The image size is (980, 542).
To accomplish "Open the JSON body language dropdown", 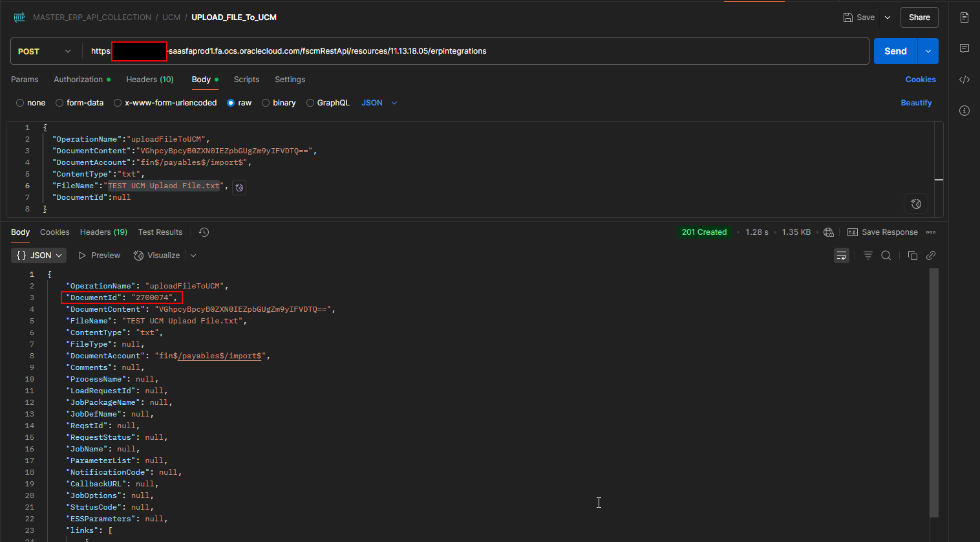I will pos(379,103).
